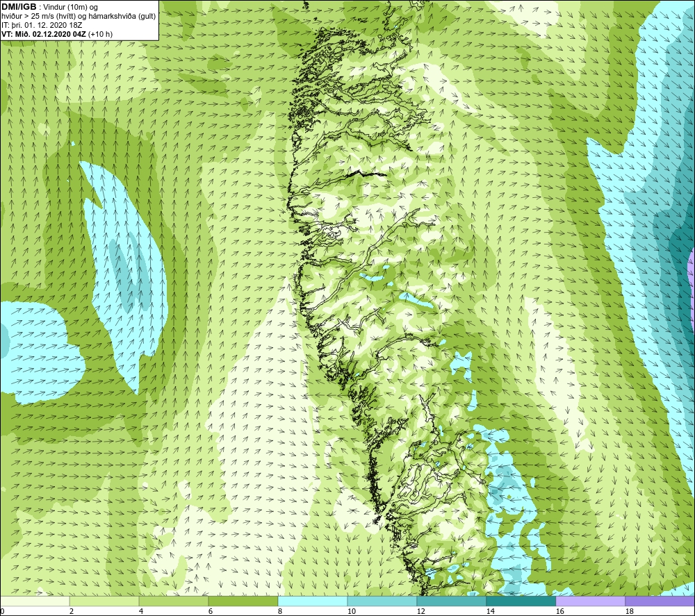Click the scale label '6'
The width and height of the screenshot is (695, 616).
pyautogui.click(x=211, y=611)
